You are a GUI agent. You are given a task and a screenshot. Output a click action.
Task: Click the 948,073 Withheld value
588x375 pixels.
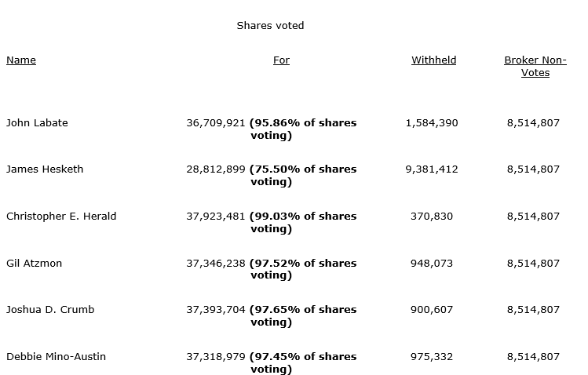pyautogui.click(x=432, y=264)
